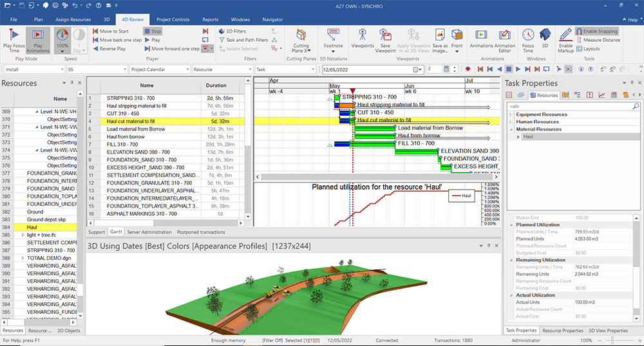Select the Haul resource row
Image resolution: width=644 pixels, height=346 pixels.
tap(45, 227)
